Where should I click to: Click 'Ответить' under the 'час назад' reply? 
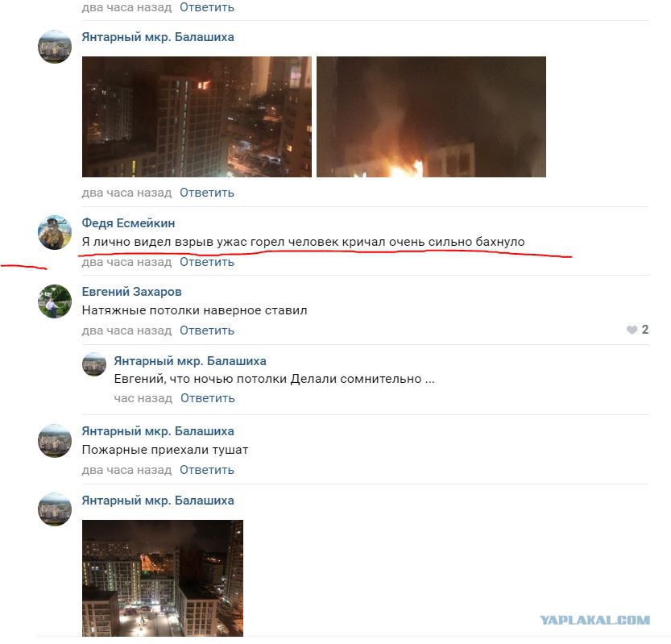click(208, 398)
